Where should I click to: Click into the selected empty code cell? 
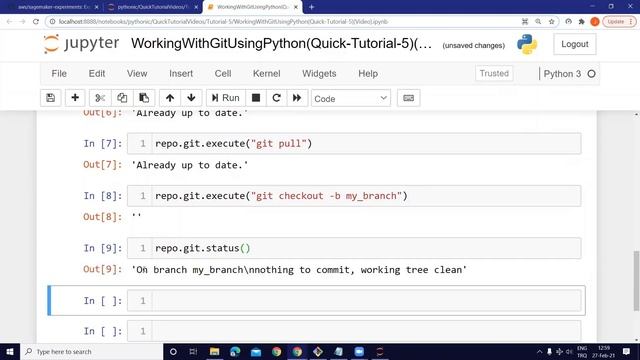pos(354,301)
